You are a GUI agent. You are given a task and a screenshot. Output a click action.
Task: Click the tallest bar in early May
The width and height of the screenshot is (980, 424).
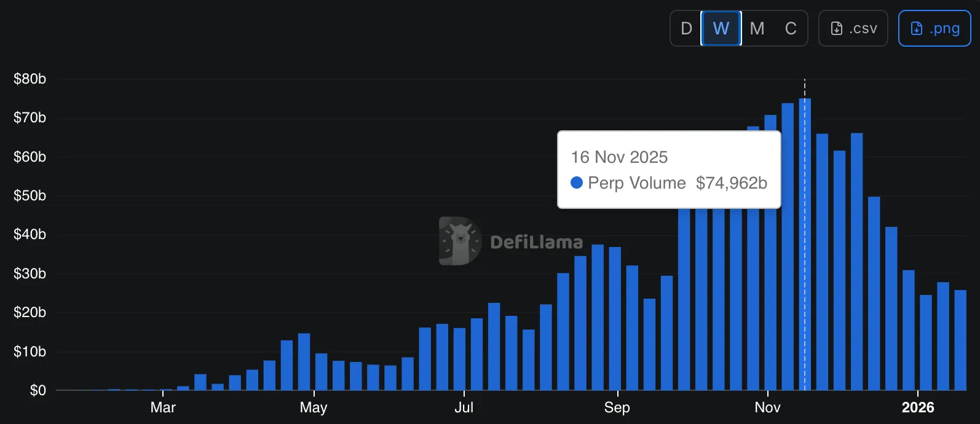[304, 363]
